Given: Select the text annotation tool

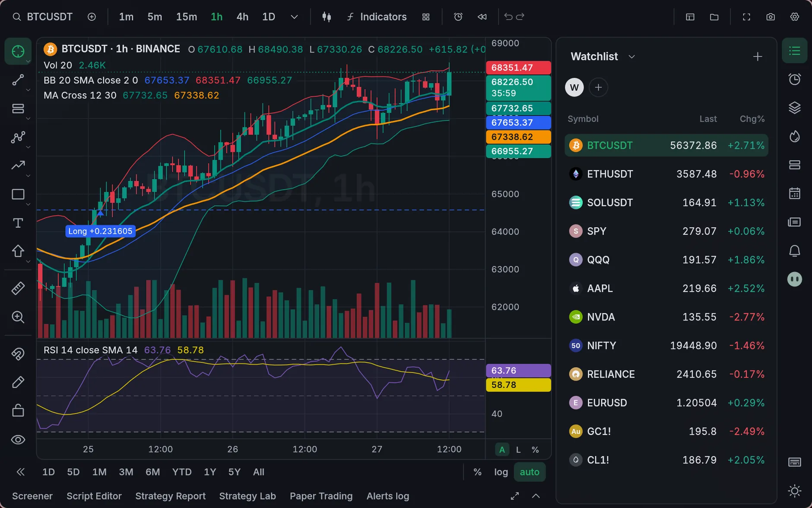Looking at the screenshot, I should click(18, 223).
